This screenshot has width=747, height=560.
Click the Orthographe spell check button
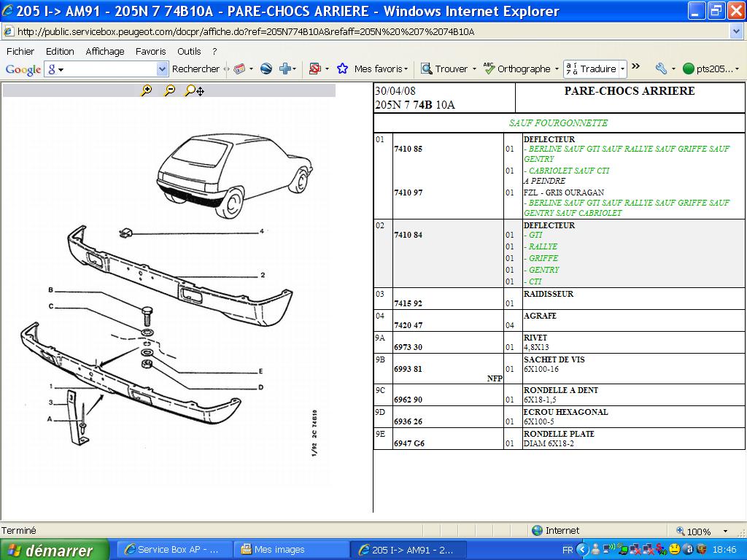tap(517, 69)
